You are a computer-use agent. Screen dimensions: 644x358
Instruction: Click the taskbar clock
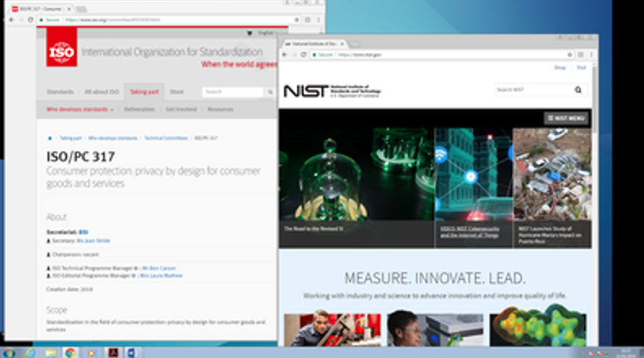pyautogui.click(x=626, y=353)
